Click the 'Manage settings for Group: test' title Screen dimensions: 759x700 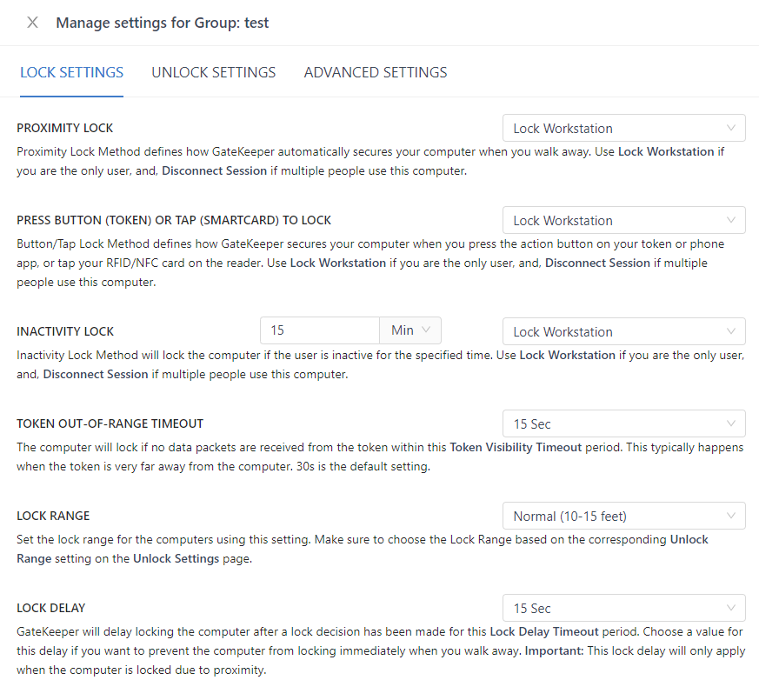coord(163,23)
